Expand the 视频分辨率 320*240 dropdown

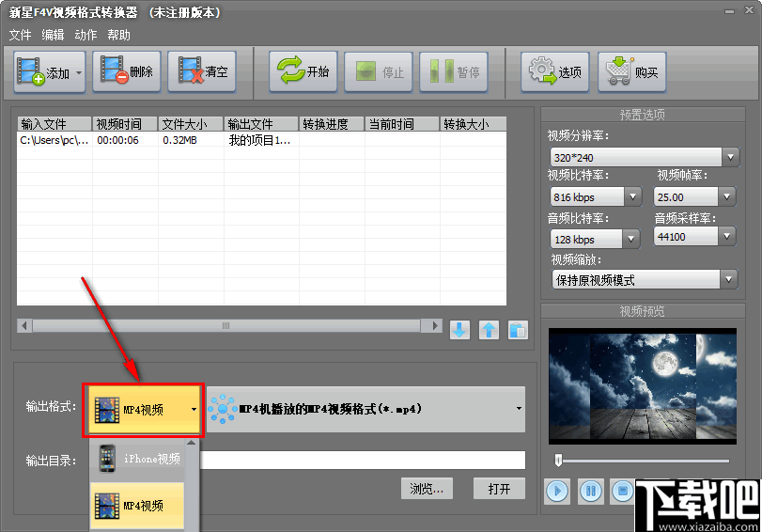pyautogui.click(x=730, y=157)
